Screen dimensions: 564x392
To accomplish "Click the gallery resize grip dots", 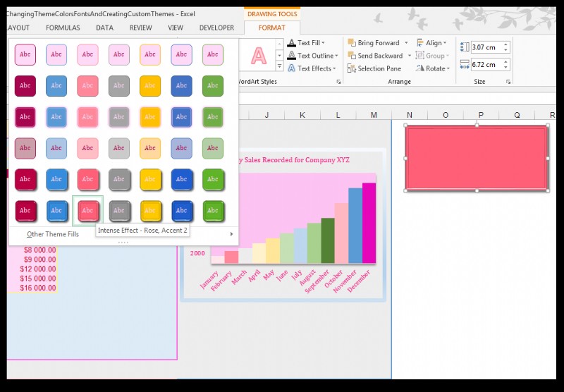I will pyautogui.click(x=123, y=243).
